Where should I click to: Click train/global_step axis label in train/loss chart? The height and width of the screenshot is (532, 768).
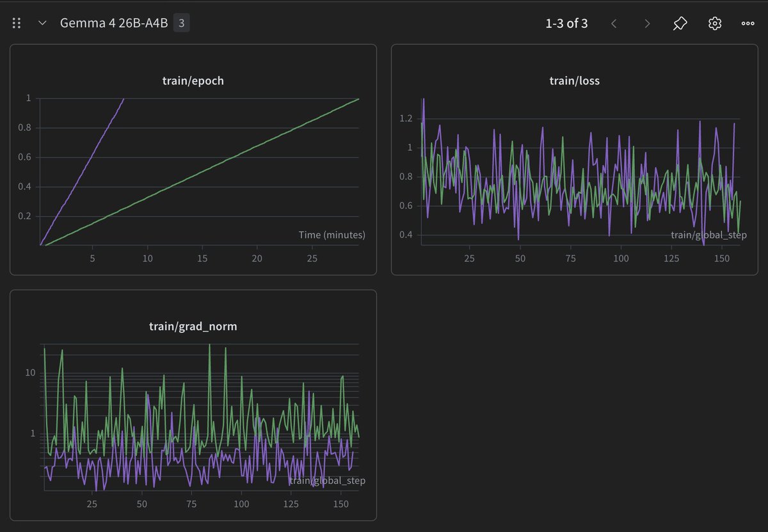click(x=708, y=235)
